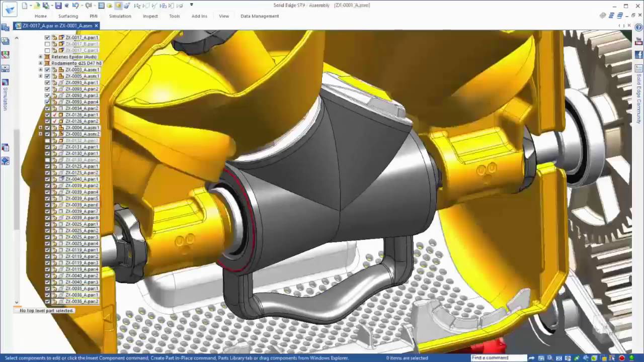Expand ZX-0003_A.asm:1 subassembly
Viewport: 644px width, 362px height.
41,70
